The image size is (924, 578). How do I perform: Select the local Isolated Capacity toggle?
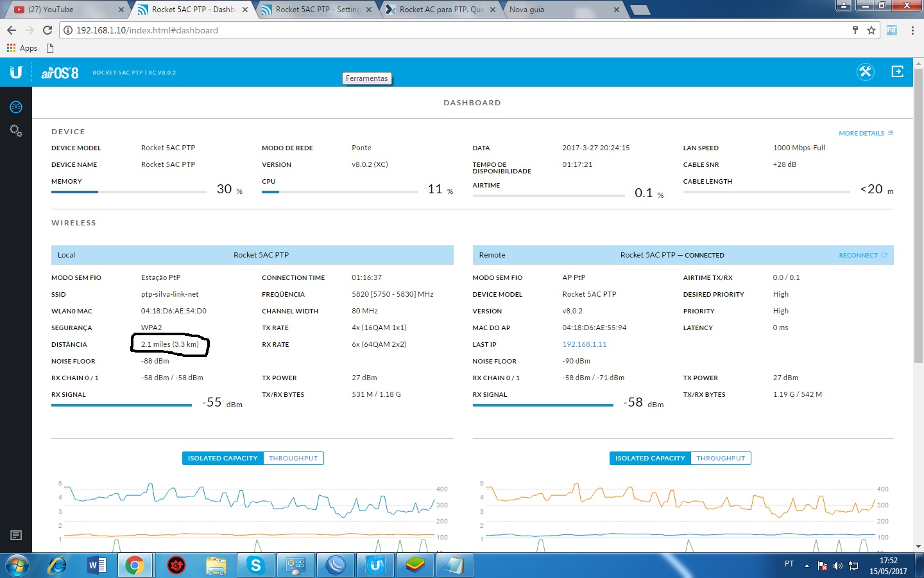pos(223,458)
